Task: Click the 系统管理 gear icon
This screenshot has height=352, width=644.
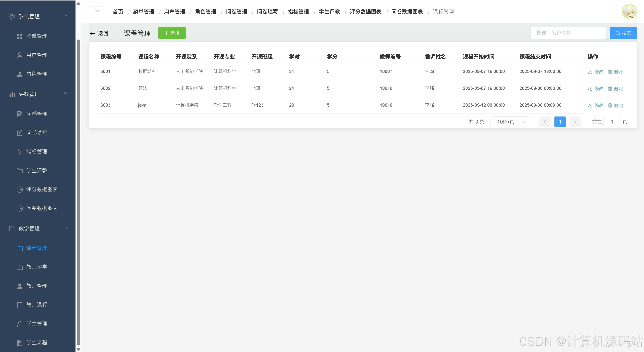Action: [x=12, y=17]
